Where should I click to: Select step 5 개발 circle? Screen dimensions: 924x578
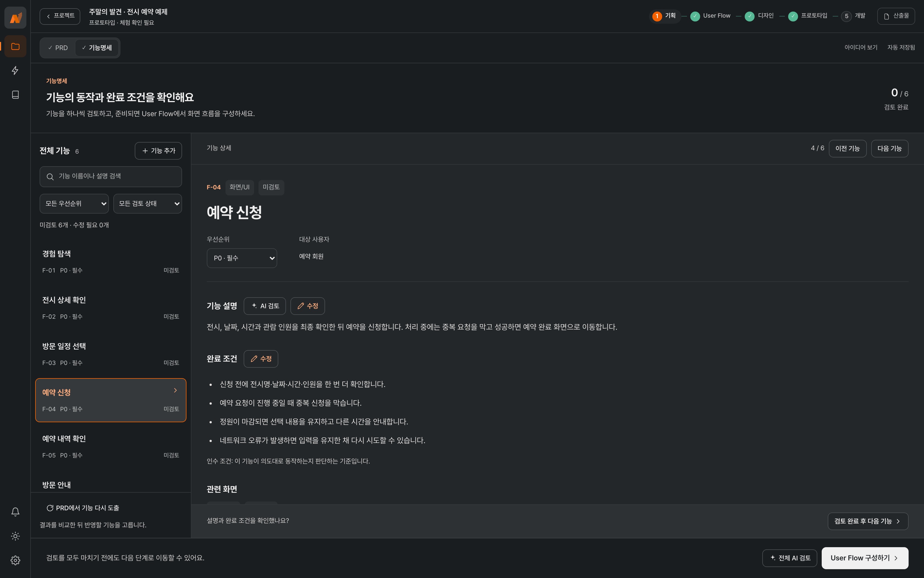[x=846, y=16]
